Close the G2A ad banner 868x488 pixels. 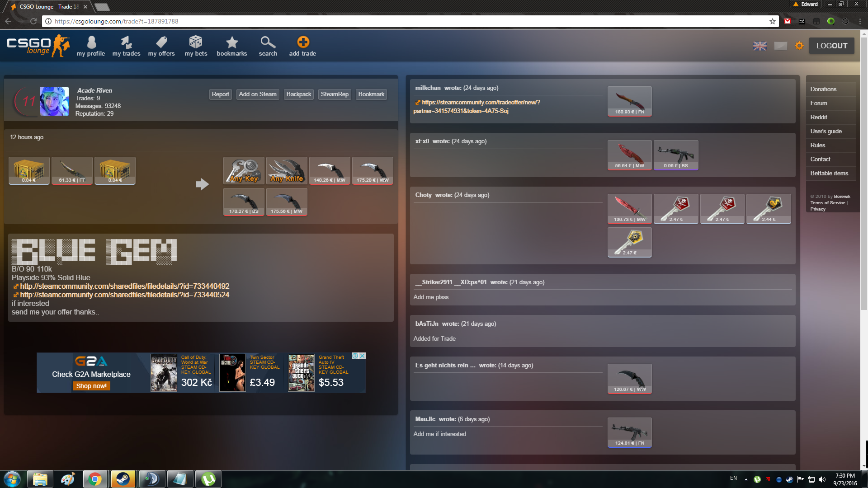(362, 356)
